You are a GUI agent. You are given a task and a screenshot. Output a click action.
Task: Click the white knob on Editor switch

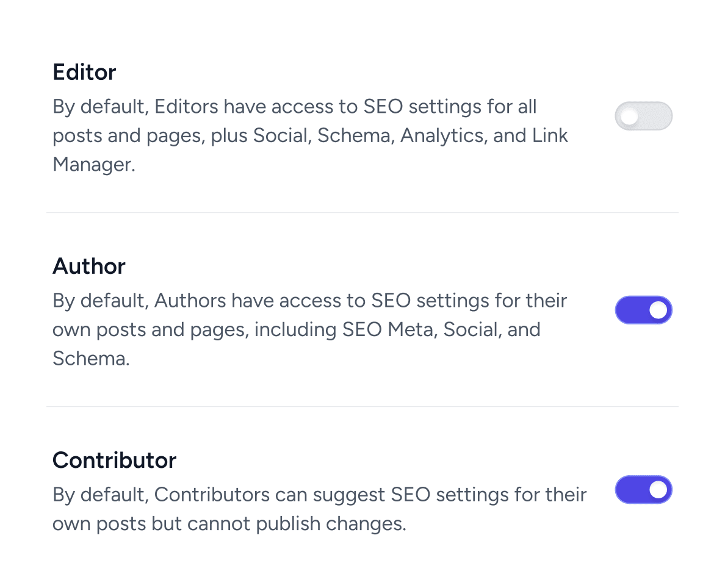click(x=629, y=116)
